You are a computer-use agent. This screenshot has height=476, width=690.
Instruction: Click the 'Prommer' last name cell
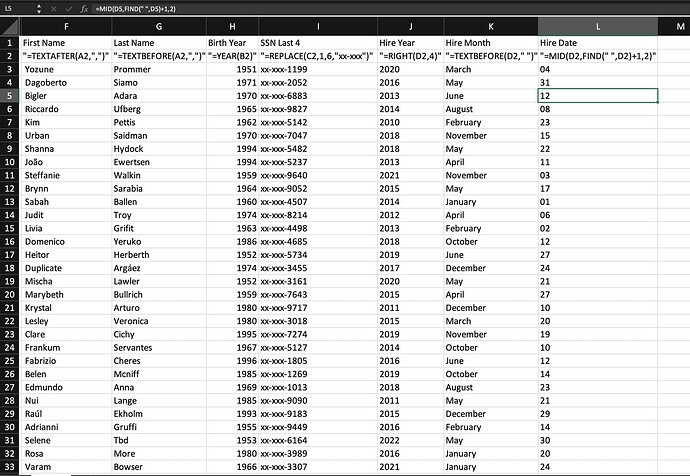[x=159, y=69]
